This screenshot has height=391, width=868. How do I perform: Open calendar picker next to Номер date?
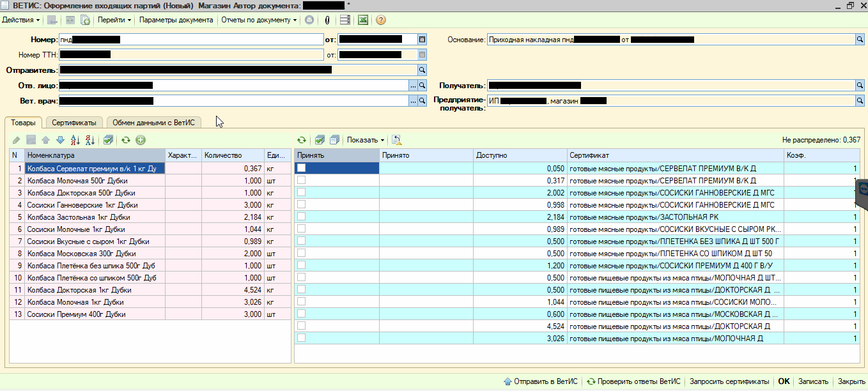pyautogui.click(x=422, y=39)
